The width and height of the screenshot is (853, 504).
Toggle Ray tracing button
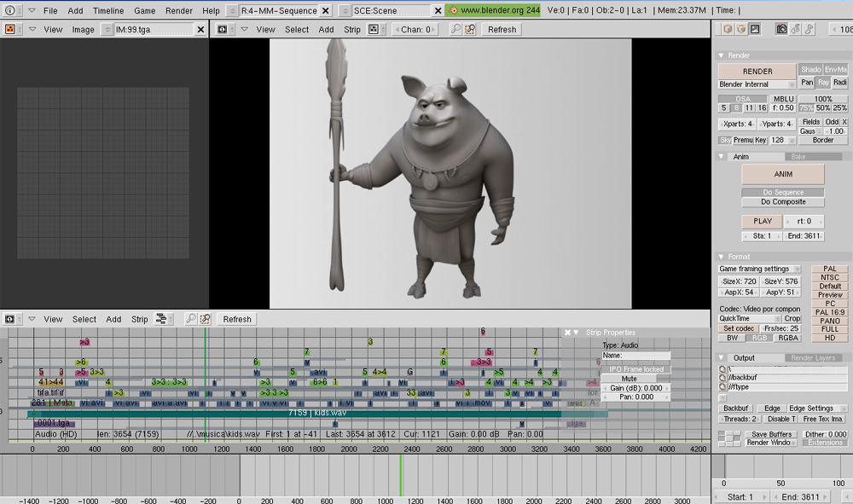click(824, 82)
